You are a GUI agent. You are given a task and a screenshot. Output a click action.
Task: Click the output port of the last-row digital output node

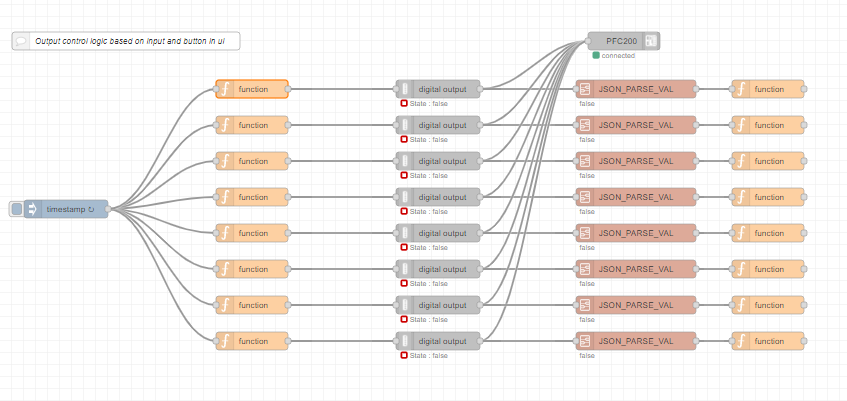coord(480,341)
